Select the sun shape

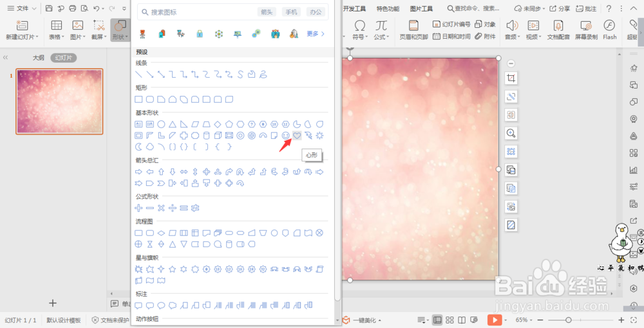(319, 135)
